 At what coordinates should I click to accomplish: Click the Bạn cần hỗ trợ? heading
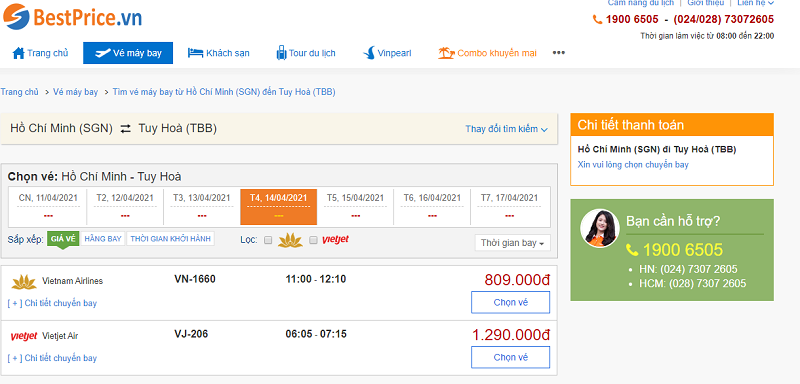(x=673, y=222)
